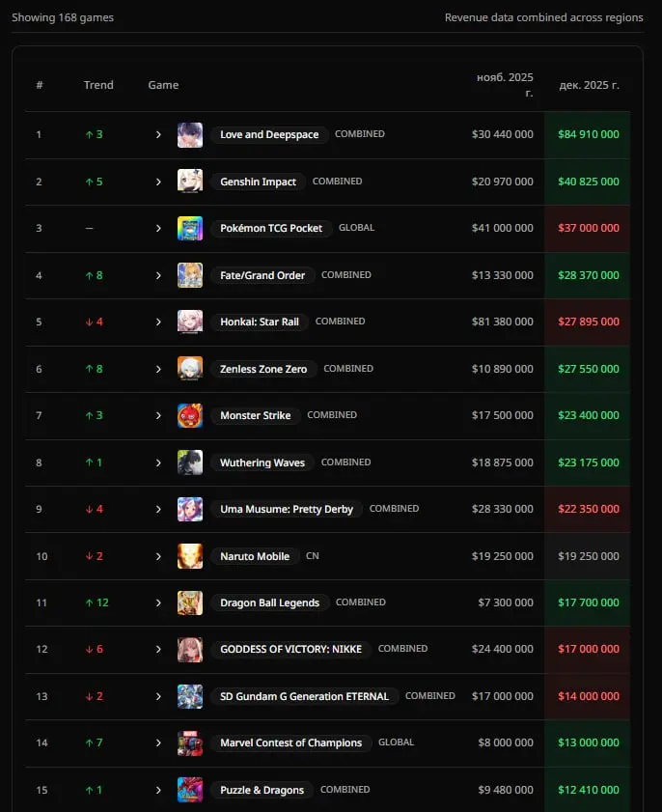This screenshot has height=812, width=662.
Task: Sort by the Trend column header
Action: (x=98, y=85)
